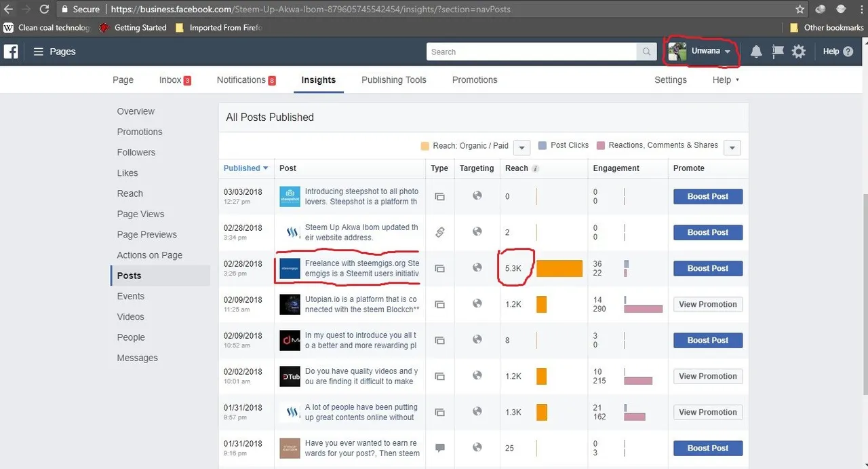Open Actions on Page in sidebar

pyautogui.click(x=150, y=255)
